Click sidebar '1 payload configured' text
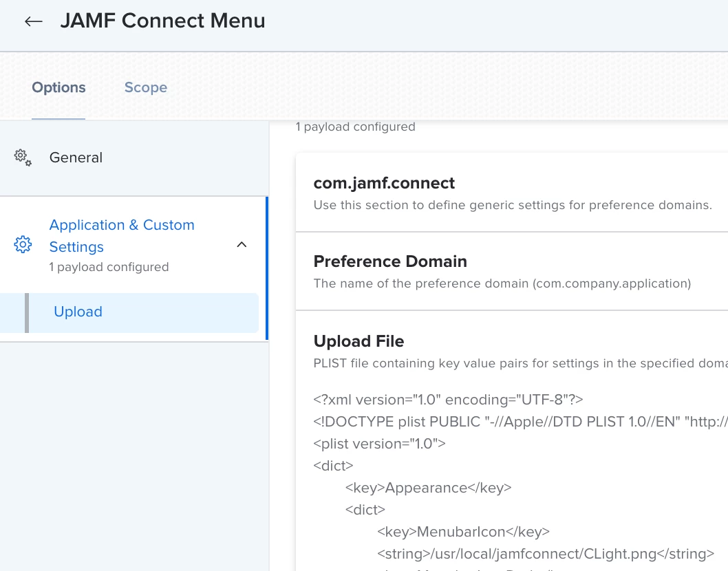 point(109,268)
